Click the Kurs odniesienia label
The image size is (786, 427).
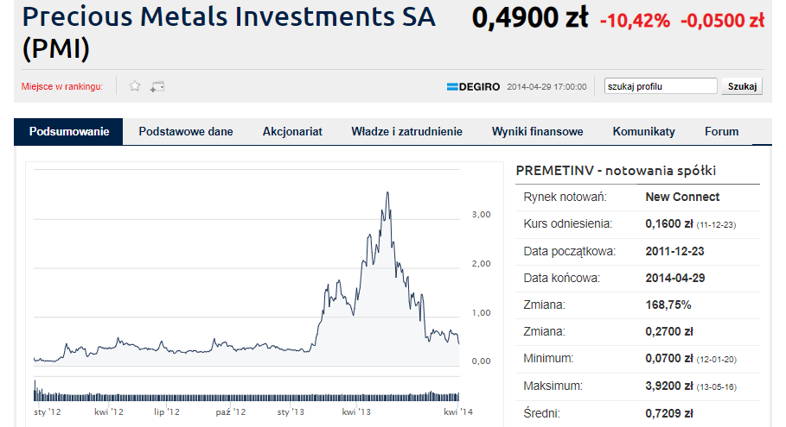coord(568,224)
